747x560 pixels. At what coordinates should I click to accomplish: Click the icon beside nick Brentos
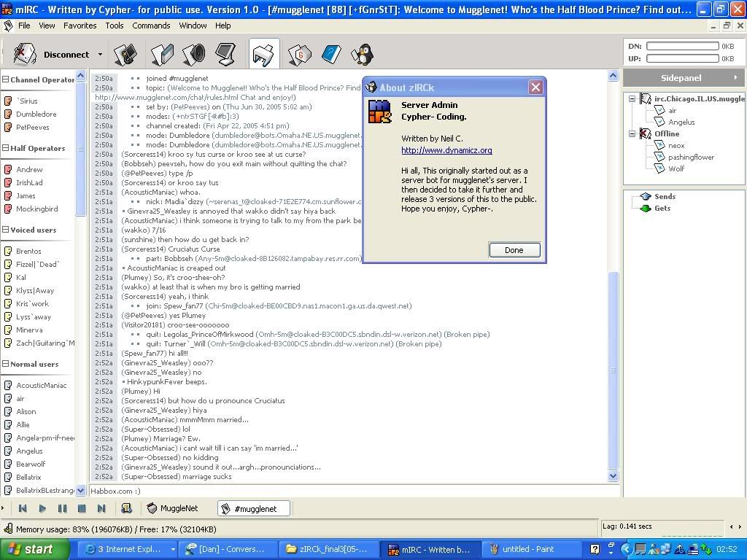(x=8, y=251)
